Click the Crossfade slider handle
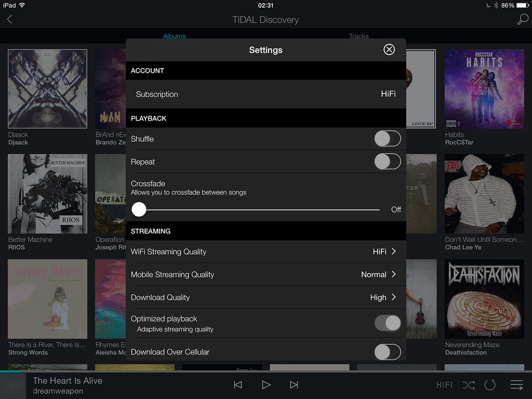Image resolution: width=532 pixels, height=399 pixels. [x=139, y=209]
